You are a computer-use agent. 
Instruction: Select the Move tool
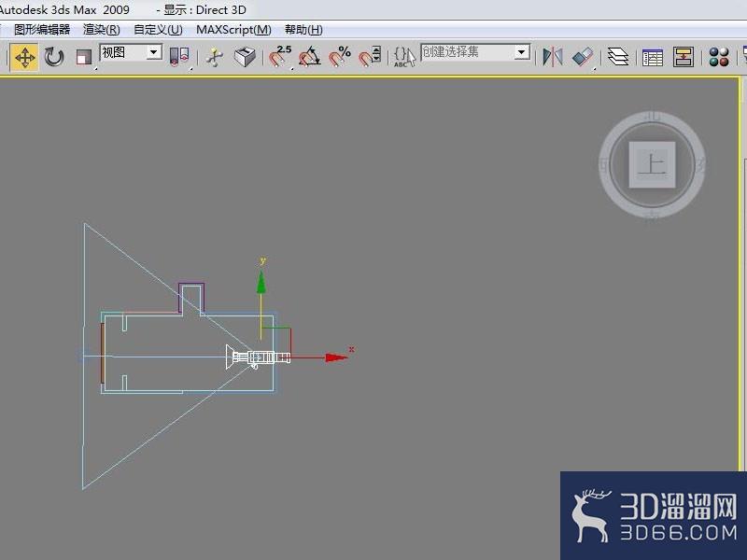tap(25, 58)
